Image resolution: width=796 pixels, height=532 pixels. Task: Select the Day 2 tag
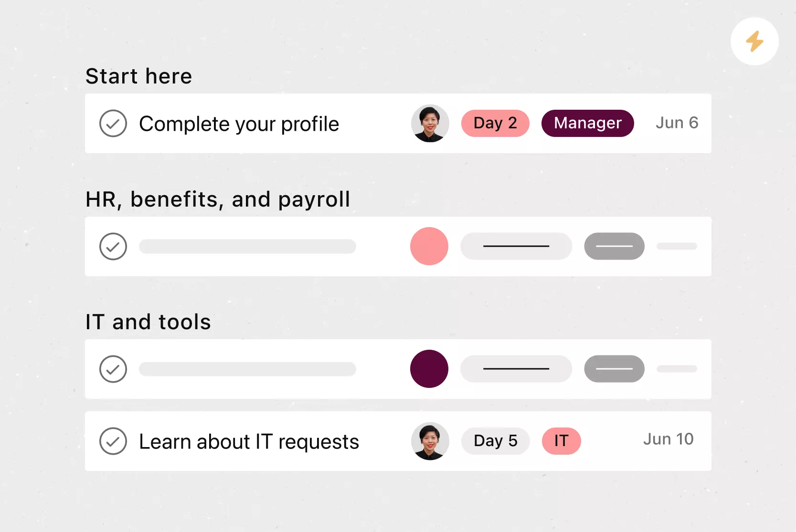point(495,123)
